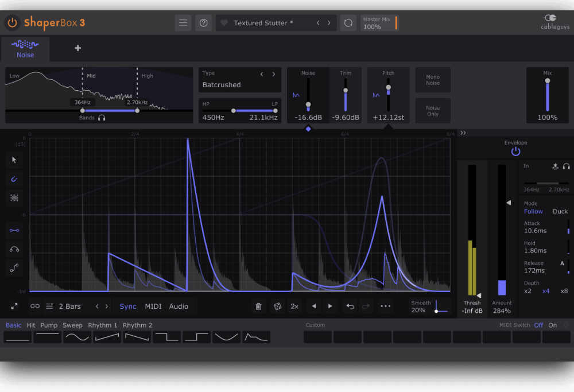
Task: Set envelope mode to Follow
Action: pyautogui.click(x=533, y=211)
